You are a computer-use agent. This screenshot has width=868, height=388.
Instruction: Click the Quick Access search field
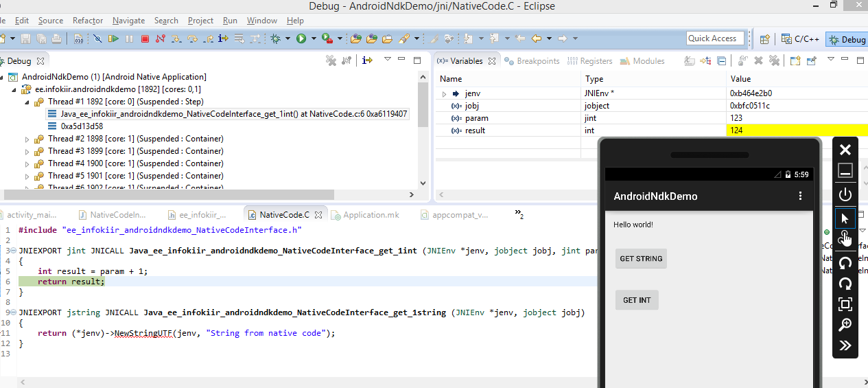point(715,38)
